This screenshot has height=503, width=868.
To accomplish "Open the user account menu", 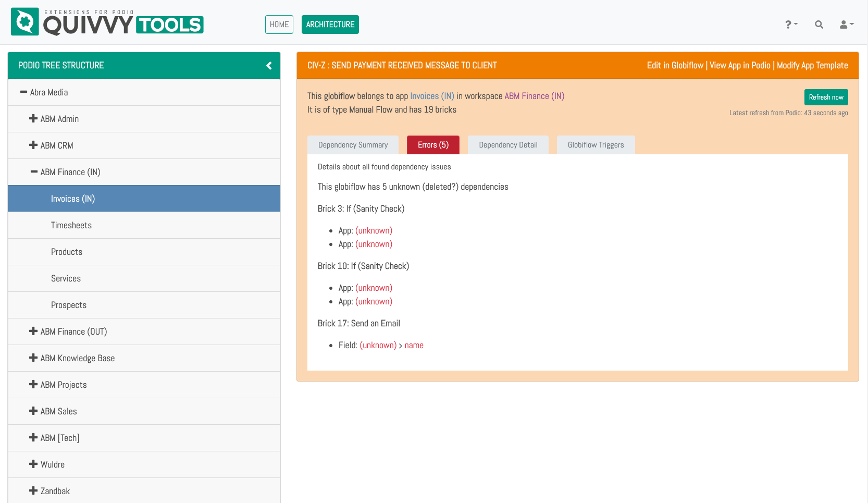I will coord(846,24).
